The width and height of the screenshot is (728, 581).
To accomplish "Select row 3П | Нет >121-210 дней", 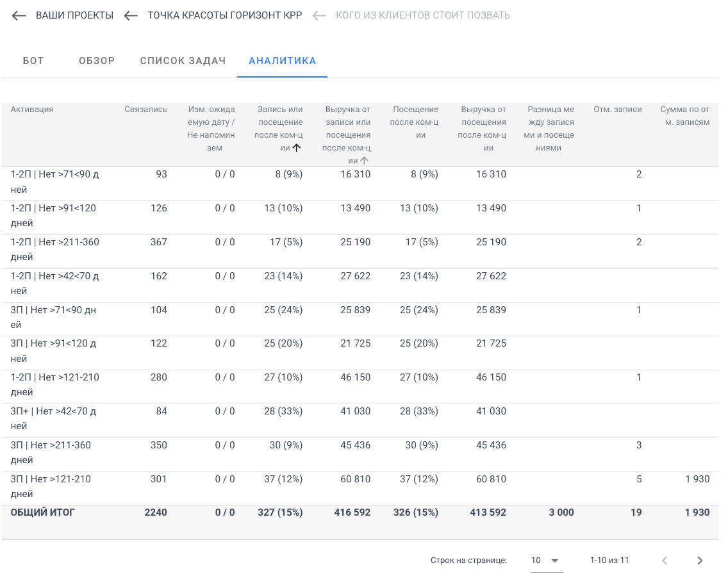I will pos(360,488).
